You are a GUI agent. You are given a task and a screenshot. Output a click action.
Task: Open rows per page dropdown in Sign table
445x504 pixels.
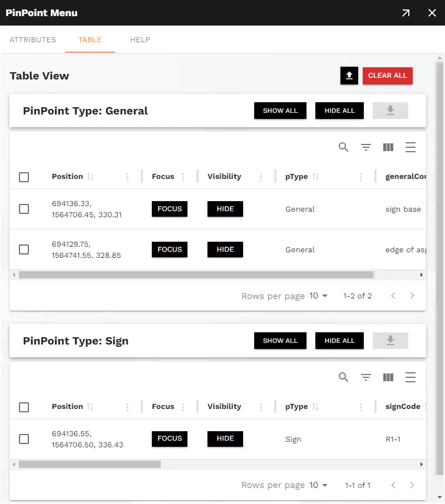[x=318, y=485]
